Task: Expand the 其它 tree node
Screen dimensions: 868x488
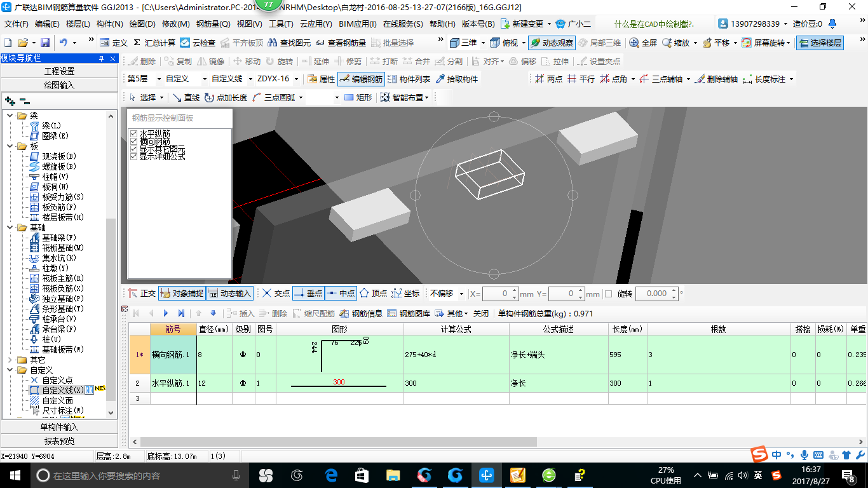Action: pyautogui.click(x=10, y=360)
